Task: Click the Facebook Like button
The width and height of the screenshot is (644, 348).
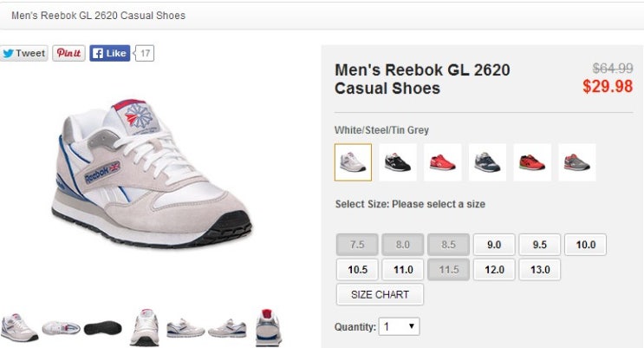Action: click(x=109, y=53)
